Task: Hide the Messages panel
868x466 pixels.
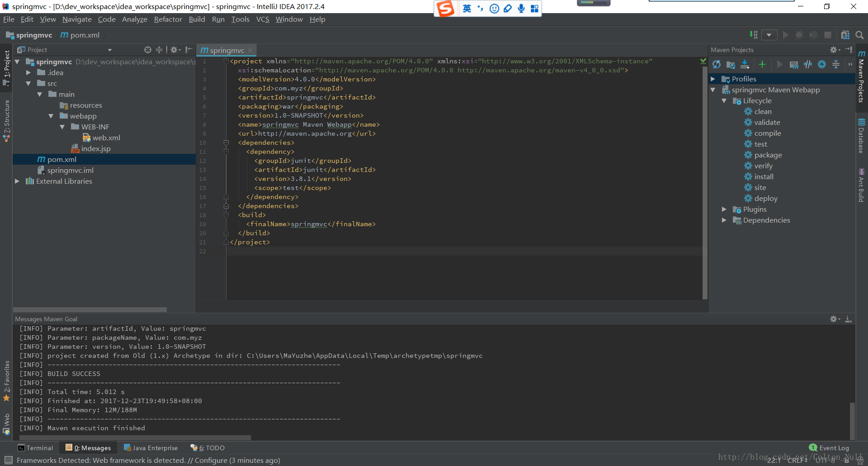Action: tap(849, 319)
